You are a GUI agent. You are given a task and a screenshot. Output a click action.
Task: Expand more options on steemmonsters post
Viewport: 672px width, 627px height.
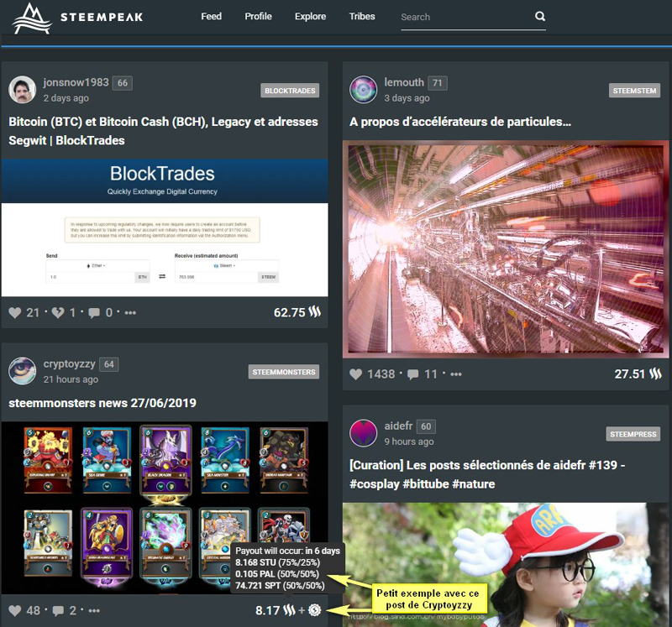(94, 610)
